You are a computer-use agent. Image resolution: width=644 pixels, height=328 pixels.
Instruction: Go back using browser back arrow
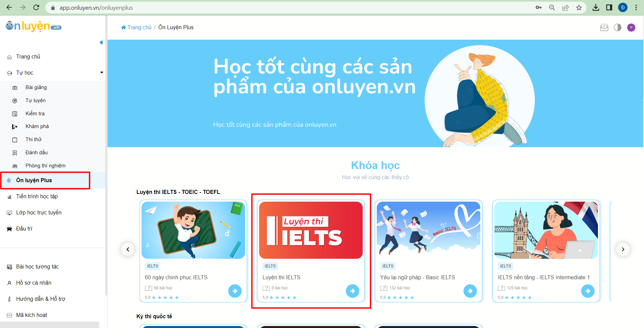[x=9, y=7]
